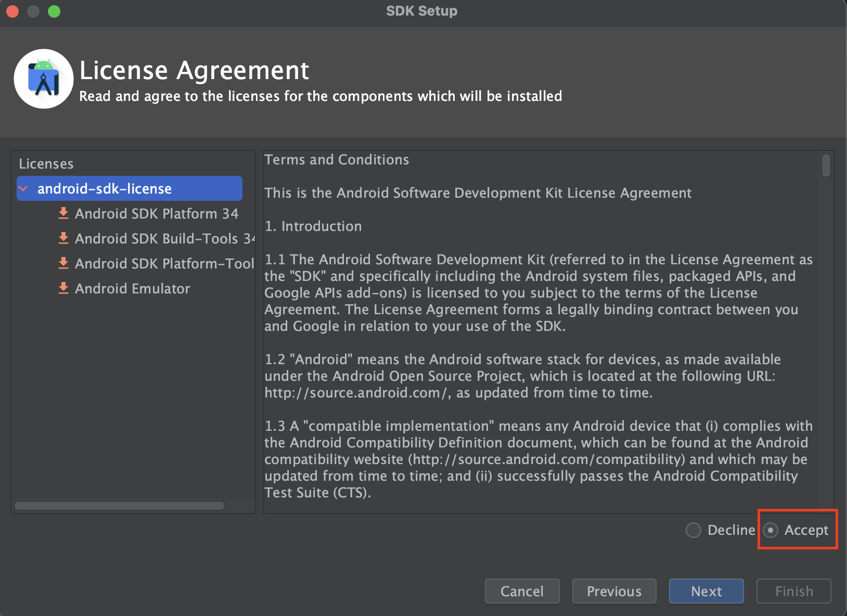Viewport: 847px width, 616px height.
Task: Click download icon beside Android SDK Platform-Tools
Action: click(63, 263)
